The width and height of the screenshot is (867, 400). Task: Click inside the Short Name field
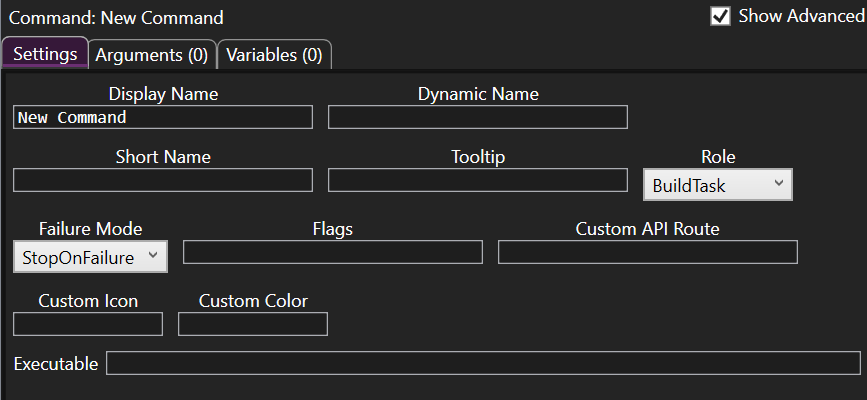coord(163,180)
